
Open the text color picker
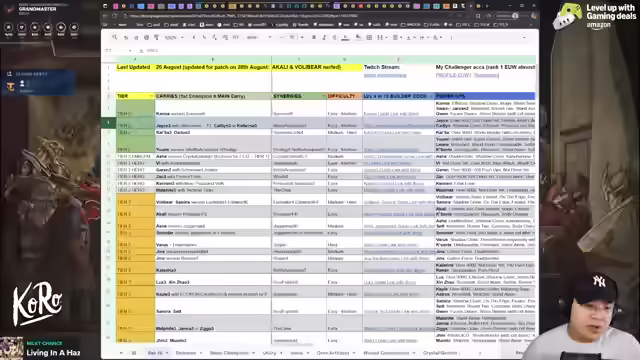pyautogui.click(x=345, y=38)
